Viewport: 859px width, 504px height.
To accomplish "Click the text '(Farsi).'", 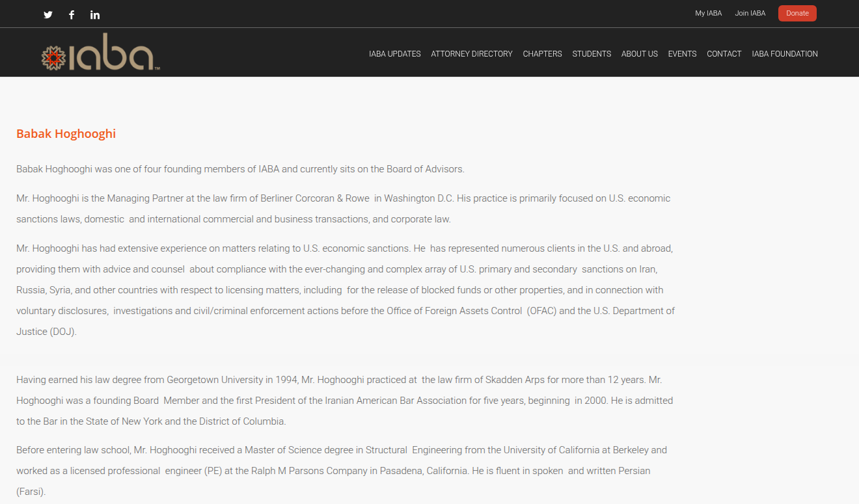I will (31, 492).
